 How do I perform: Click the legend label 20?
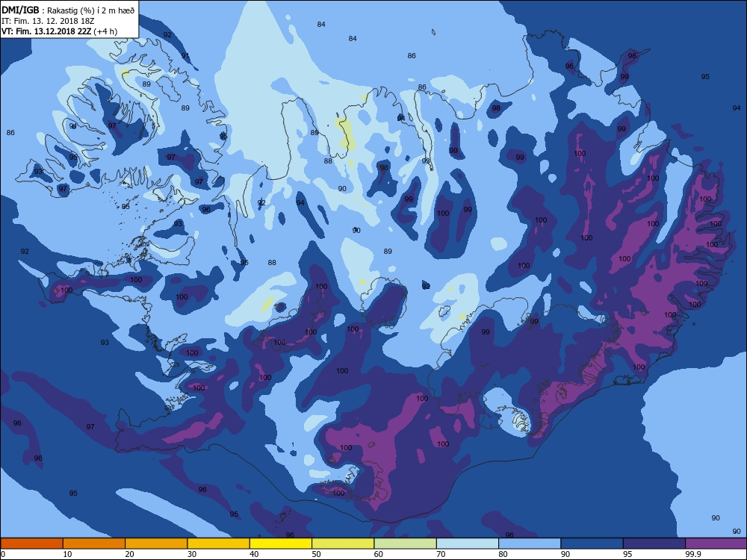[129, 554]
